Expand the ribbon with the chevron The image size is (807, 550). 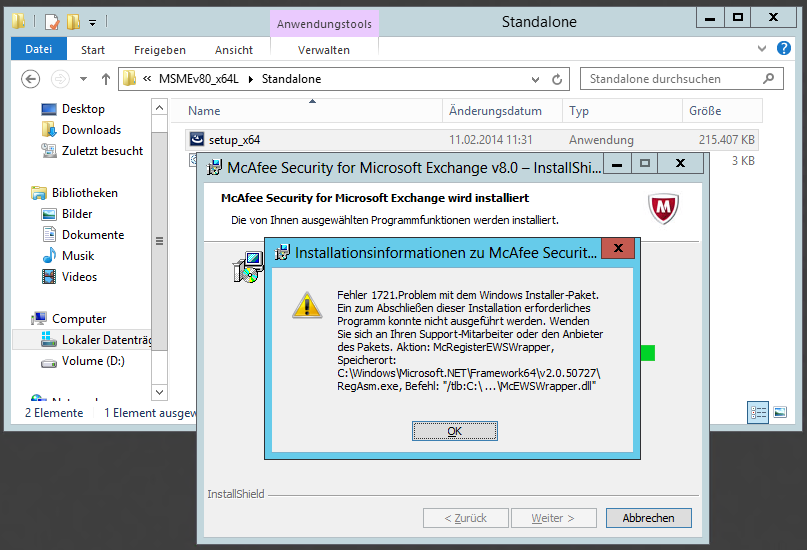pos(762,48)
